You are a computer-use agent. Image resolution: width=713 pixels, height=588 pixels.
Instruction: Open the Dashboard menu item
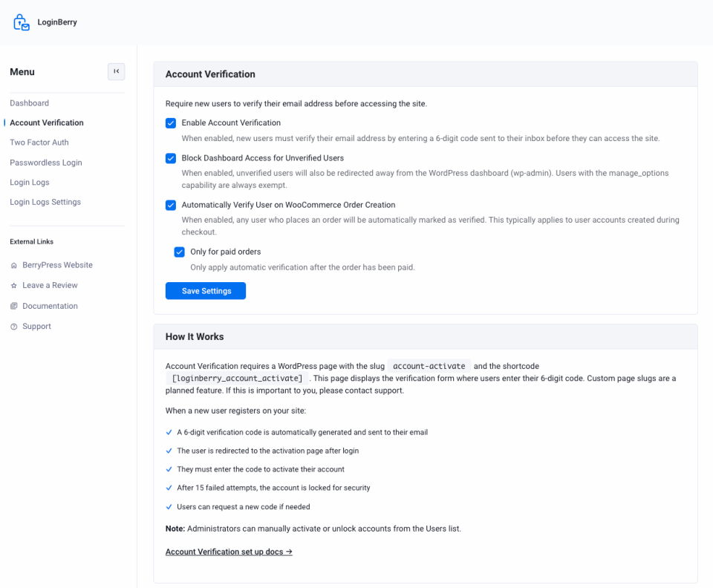[x=29, y=103]
